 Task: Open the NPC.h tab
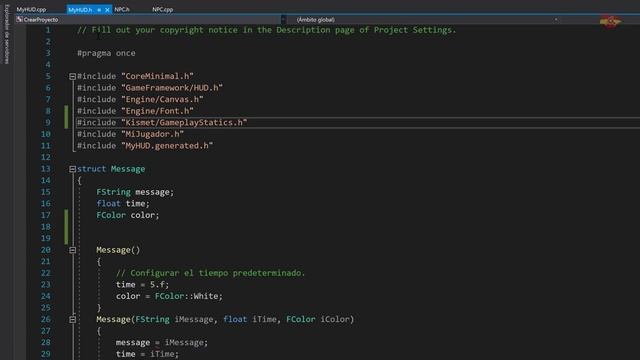tap(122, 9)
